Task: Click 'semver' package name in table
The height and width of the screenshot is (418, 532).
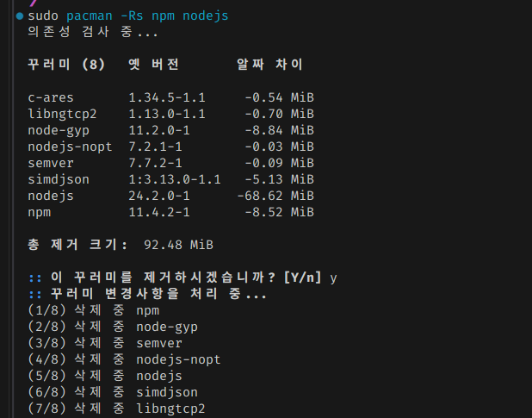Action: tap(51, 164)
